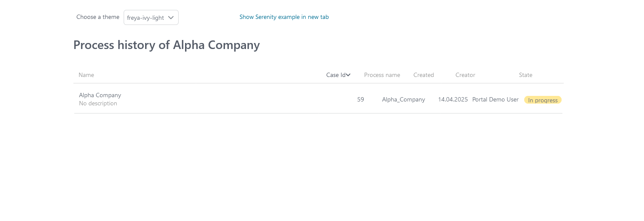Click the Alpha_Company process name cell
Image resolution: width=644 pixels, height=221 pixels.
[x=404, y=99]
